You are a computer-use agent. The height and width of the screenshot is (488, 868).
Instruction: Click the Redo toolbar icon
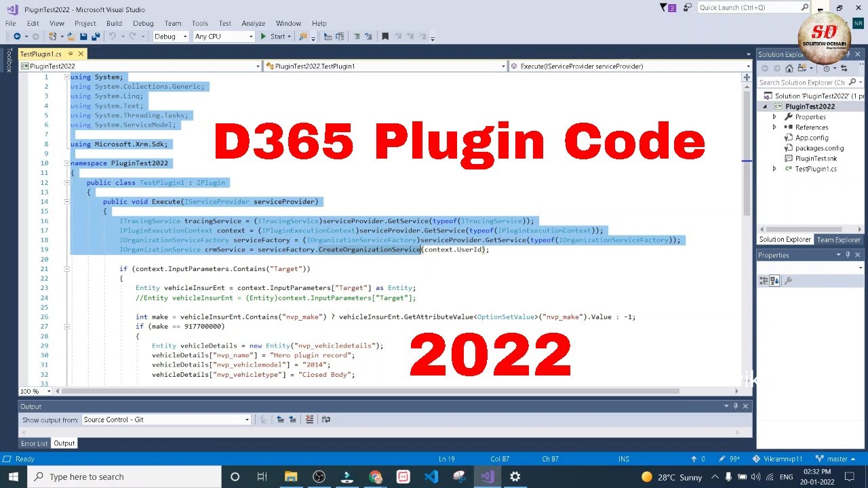(x=132, y=37)
